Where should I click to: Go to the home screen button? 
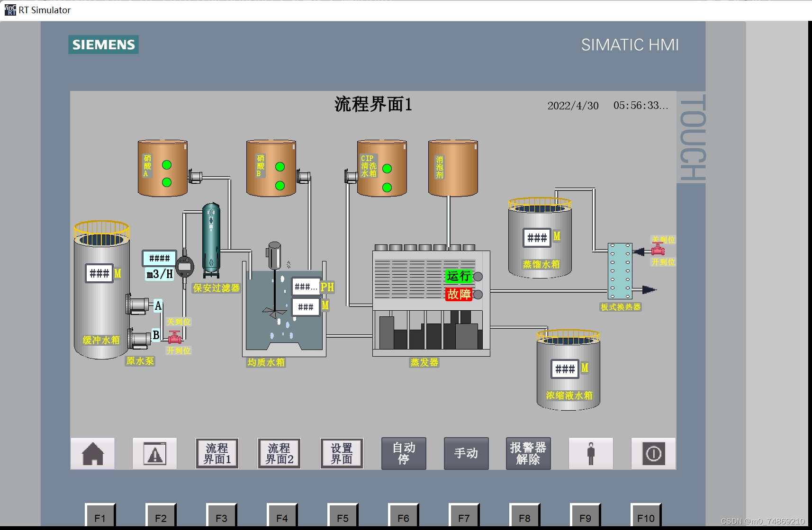[93, 453]
